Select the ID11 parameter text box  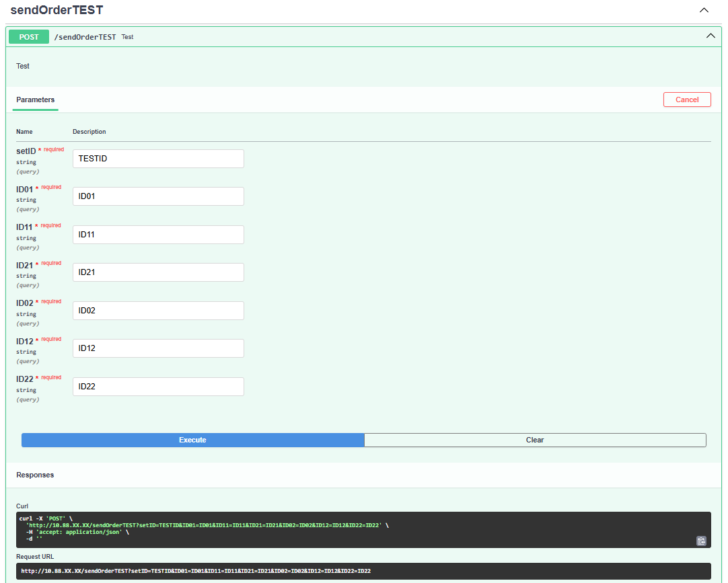pos(158,235)
